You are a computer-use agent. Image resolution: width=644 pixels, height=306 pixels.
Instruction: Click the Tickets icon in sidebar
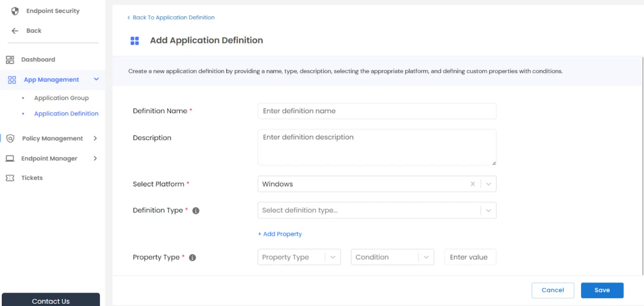10,178
